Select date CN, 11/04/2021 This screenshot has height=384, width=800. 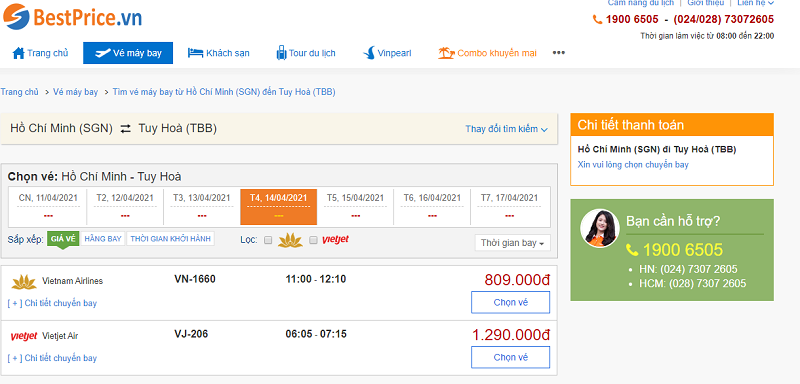(x=48, y=207)
